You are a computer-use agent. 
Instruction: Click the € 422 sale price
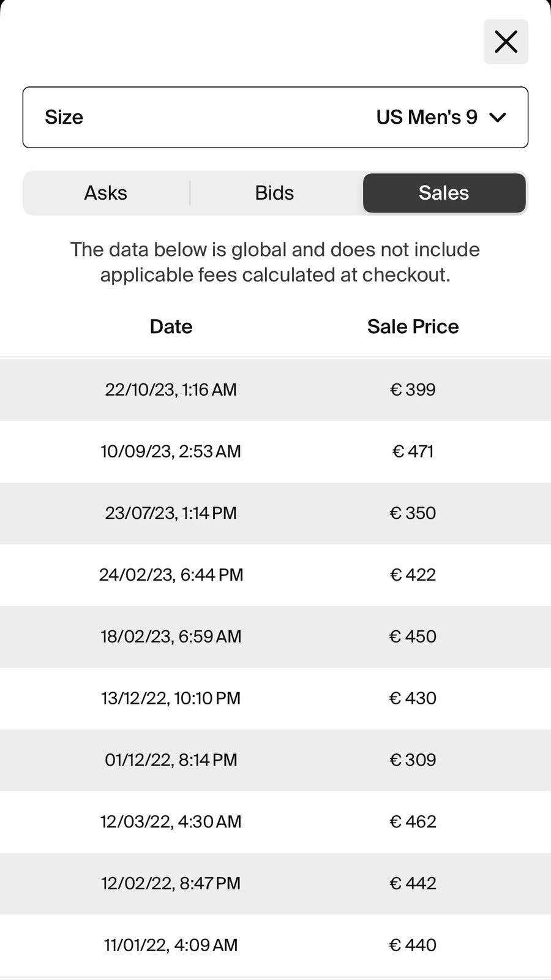[x=413, y=575]
